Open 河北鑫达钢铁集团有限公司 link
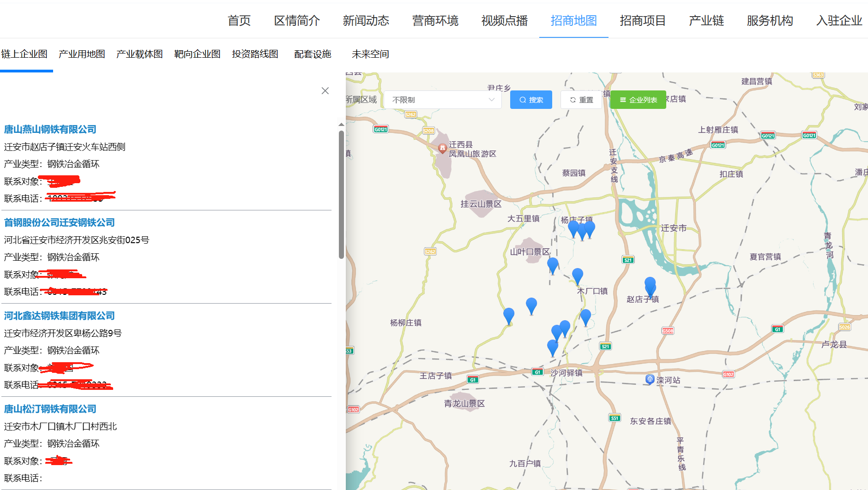The height and width of the screenshot is (490, 868). (x=60, y=316)
